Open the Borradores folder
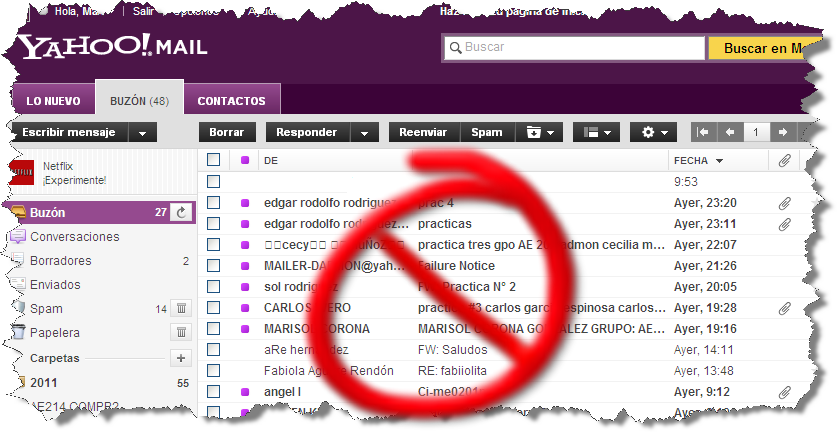 tap(60, 261)
